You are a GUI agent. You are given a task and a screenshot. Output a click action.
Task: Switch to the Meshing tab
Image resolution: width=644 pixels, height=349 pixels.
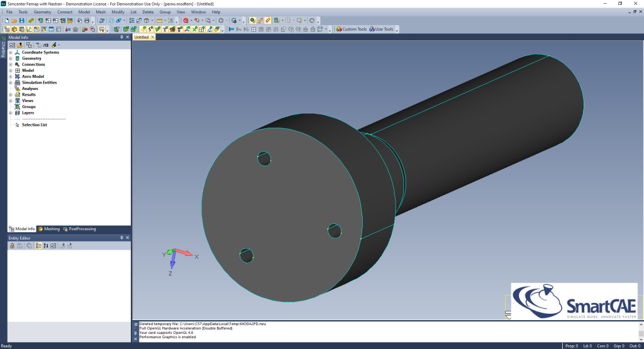coord(49,229)
